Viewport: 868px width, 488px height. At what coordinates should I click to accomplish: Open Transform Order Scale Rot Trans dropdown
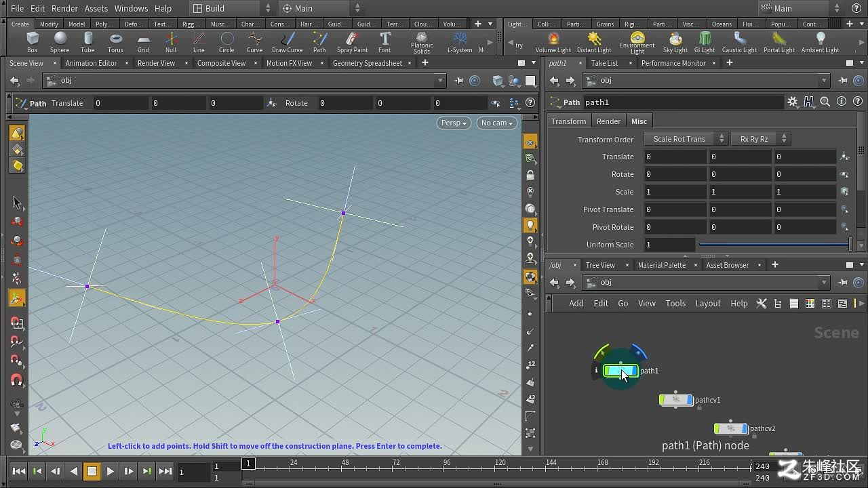pyautogui.click(x=685, y=139)
